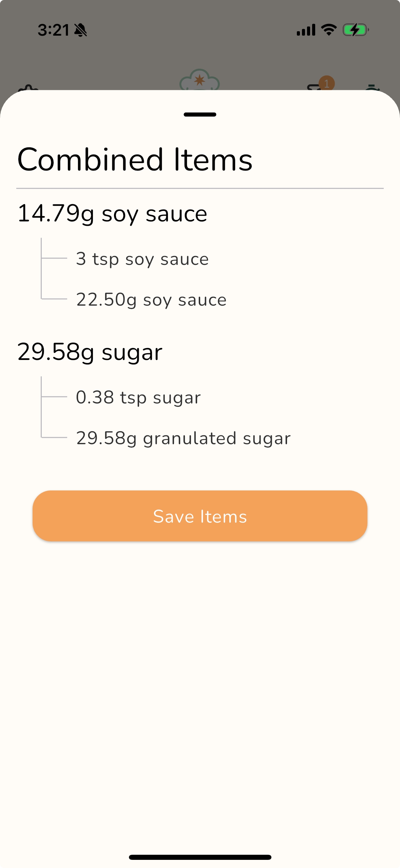Tap the 3:21 clock in status bar
400x868 pixels.
tap(53, 30)
